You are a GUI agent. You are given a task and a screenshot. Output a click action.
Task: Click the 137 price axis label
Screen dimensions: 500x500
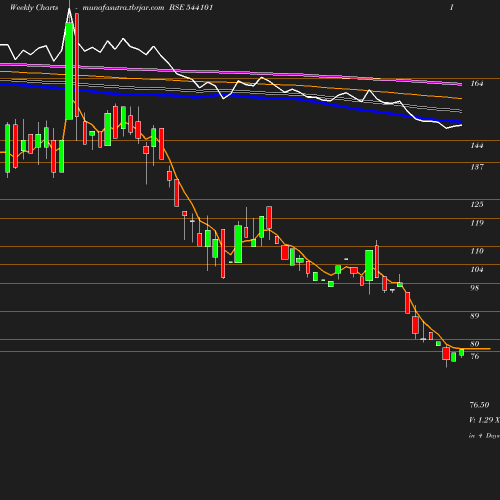477,167
